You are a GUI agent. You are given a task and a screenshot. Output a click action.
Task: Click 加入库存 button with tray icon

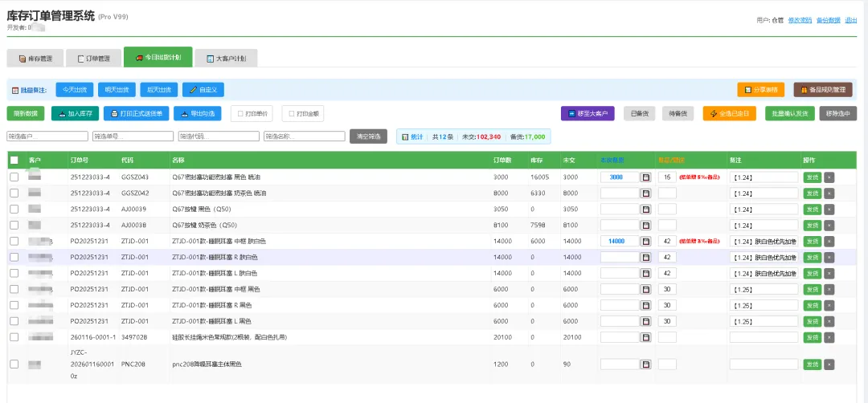point(76,114)
